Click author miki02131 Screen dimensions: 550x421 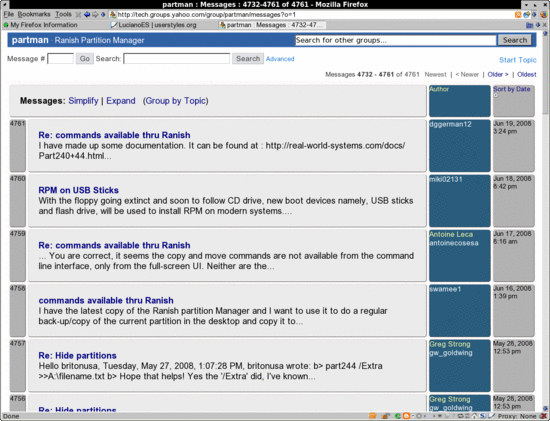pyautogui.click(x=446, y=179)
